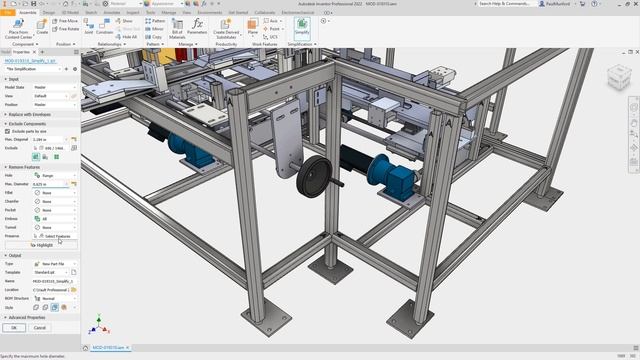Viewport: 640px width, 360px height.
Task: Select the fourth Style option button
Action: coord(64,307)
